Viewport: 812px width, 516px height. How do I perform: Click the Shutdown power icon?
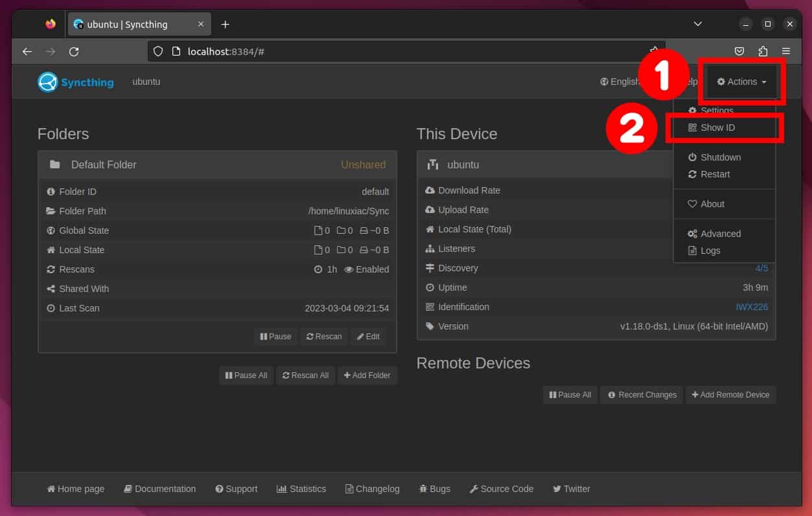[692, 157]
